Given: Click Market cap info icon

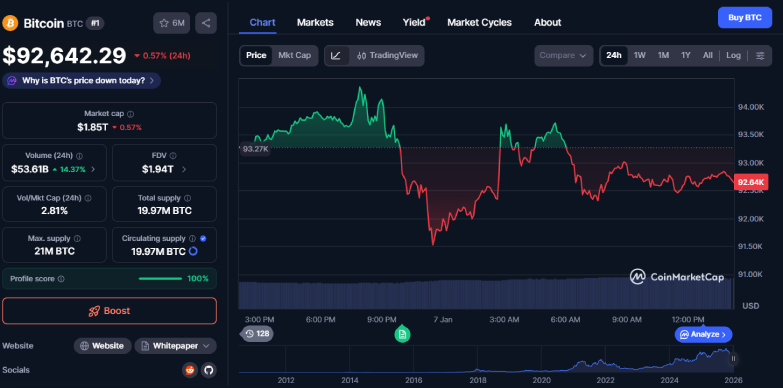Looking at the screenshot, I should tap(131, 114).
